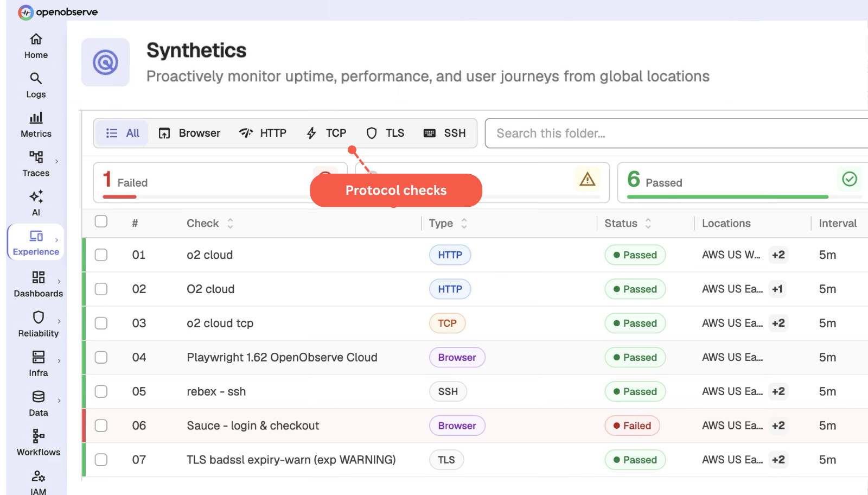This screenshot has width=868, height=495.
Task: Check the Sauce - login & checkout checkbox
Action: [x=101, y=426]
